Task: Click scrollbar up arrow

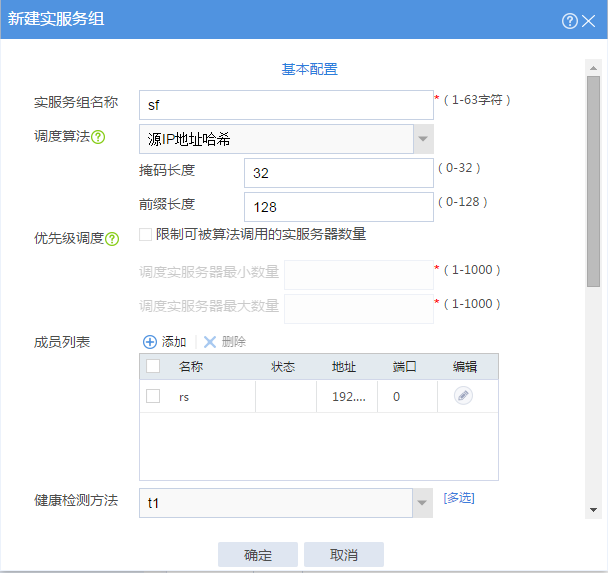Action: [593, 68]
